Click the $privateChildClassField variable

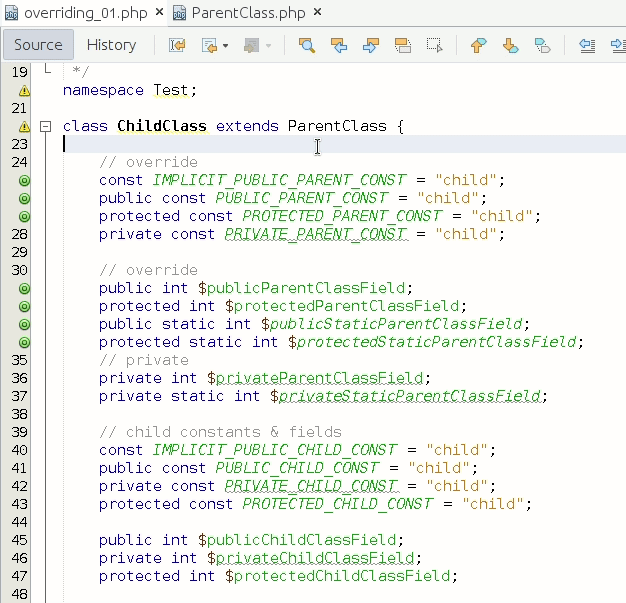(x=311, y=557)
